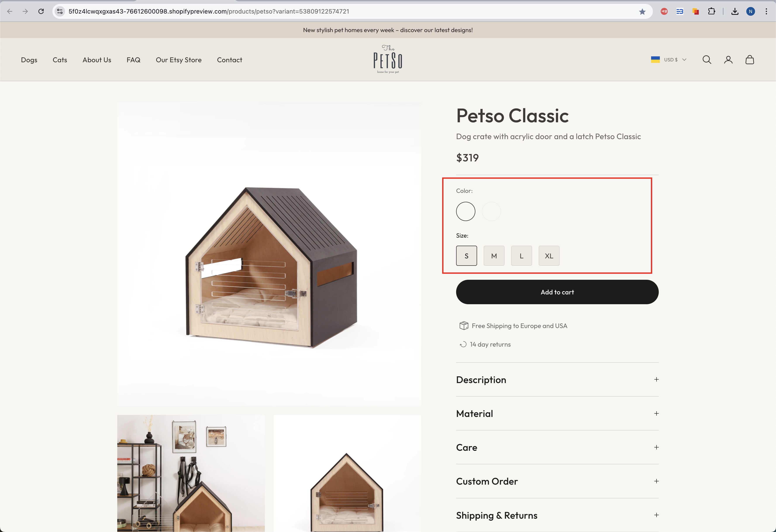Reload the page in the browser
This screenshot has width=776, height=532.
pyautogui.click(x=41, y=11)
